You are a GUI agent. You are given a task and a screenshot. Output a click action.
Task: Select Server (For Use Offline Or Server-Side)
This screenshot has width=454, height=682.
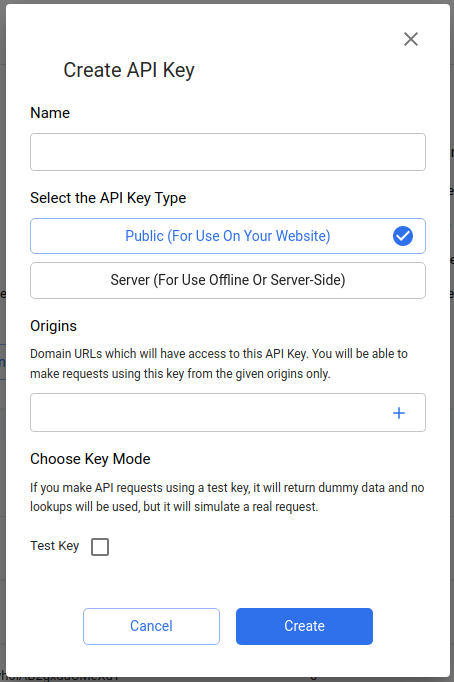[x=228, y=280]
